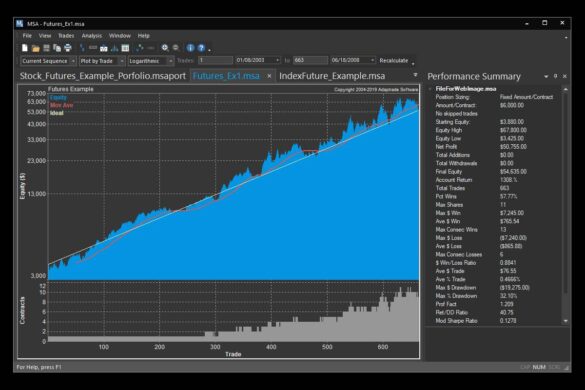Viewport: 585px width, 390px height.
Task: Click the Ideal legend label on chart
Action: [56, 113]
